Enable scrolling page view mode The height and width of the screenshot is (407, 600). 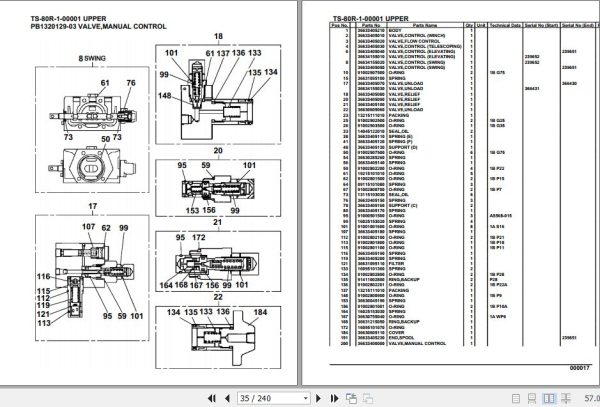tap(532, 398)
